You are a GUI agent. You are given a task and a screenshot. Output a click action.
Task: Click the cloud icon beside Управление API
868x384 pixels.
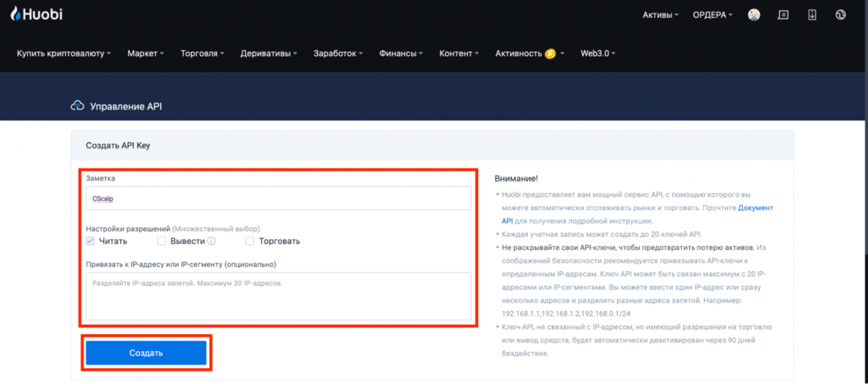point(77,106)
